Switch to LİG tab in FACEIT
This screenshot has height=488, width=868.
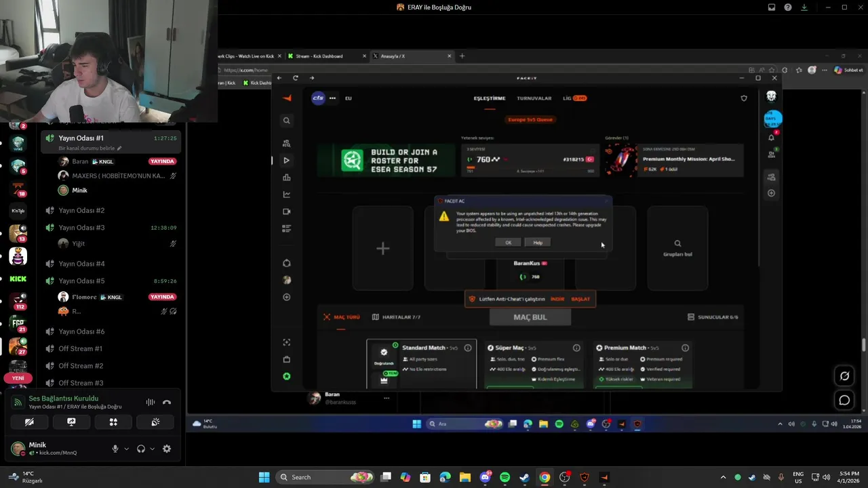point(574,98)
